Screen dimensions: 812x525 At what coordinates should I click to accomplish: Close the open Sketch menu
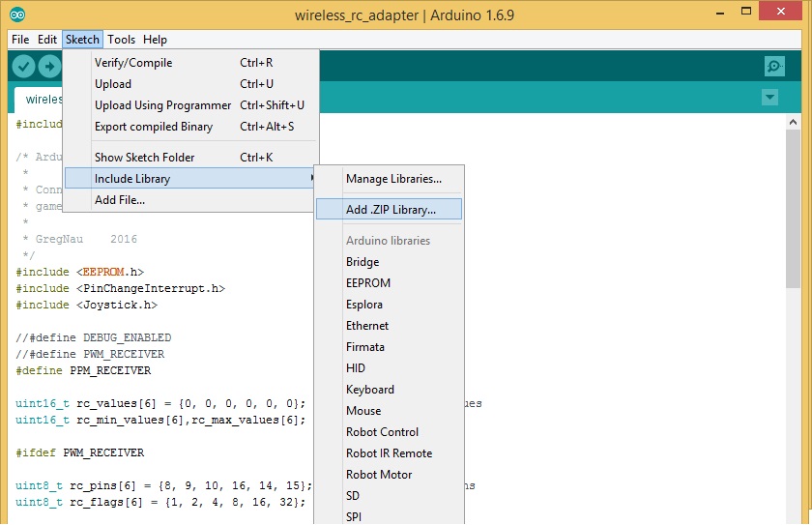[x=82, y=40]
